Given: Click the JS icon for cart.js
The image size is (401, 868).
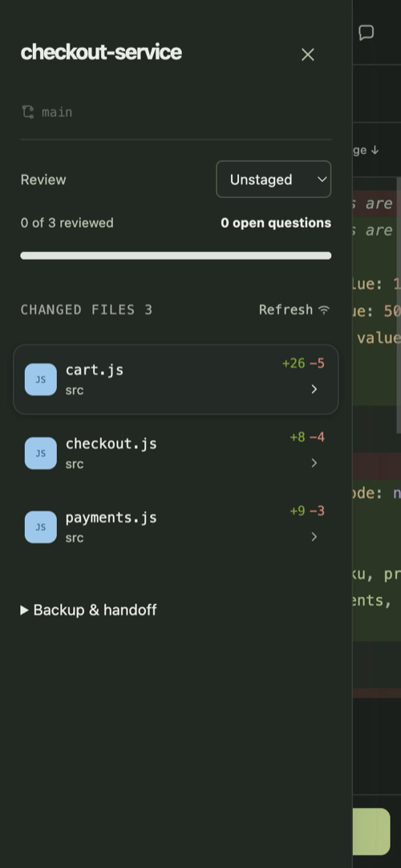Looking at the screenshot, I should [x=40, y=379].
